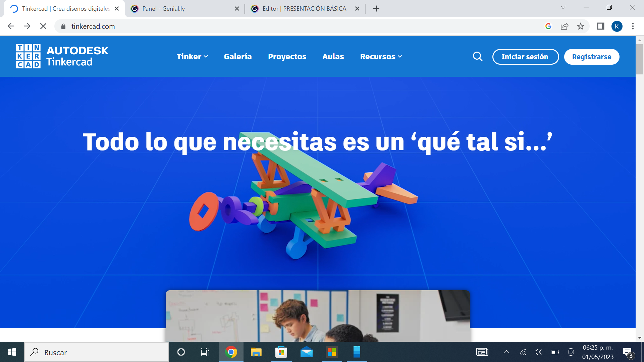Stop page loading with X button
Screen dimensions: 644x362
pos(43,26)
